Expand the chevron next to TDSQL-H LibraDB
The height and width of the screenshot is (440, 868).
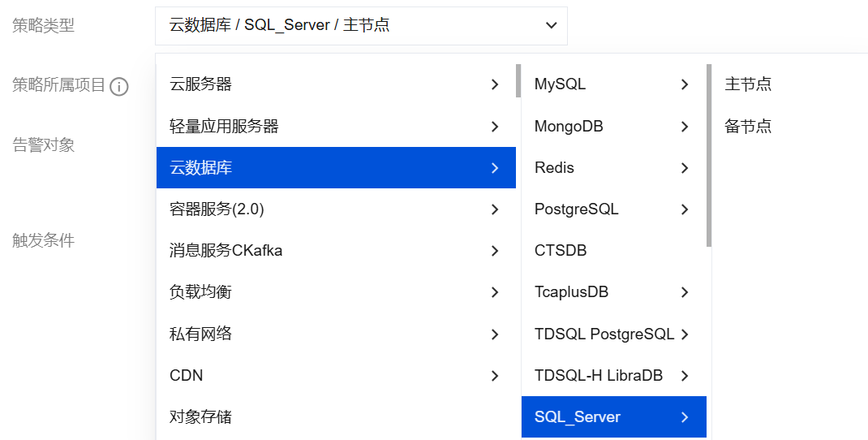click(685, 376)
